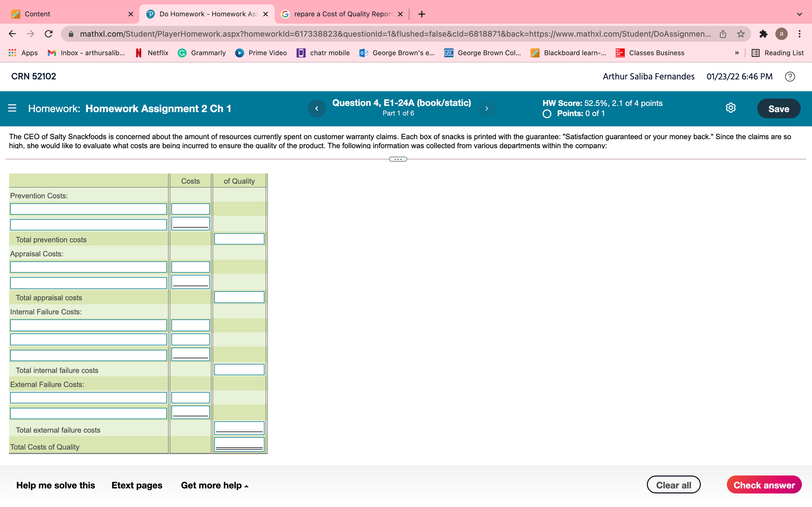Click the Total Costs of Quality field
The width and height of the screenshot is (812, 507).
coord(239,444)
